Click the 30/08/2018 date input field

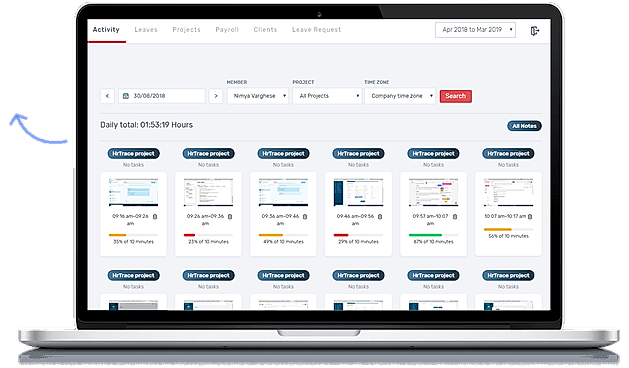[162, 96]
